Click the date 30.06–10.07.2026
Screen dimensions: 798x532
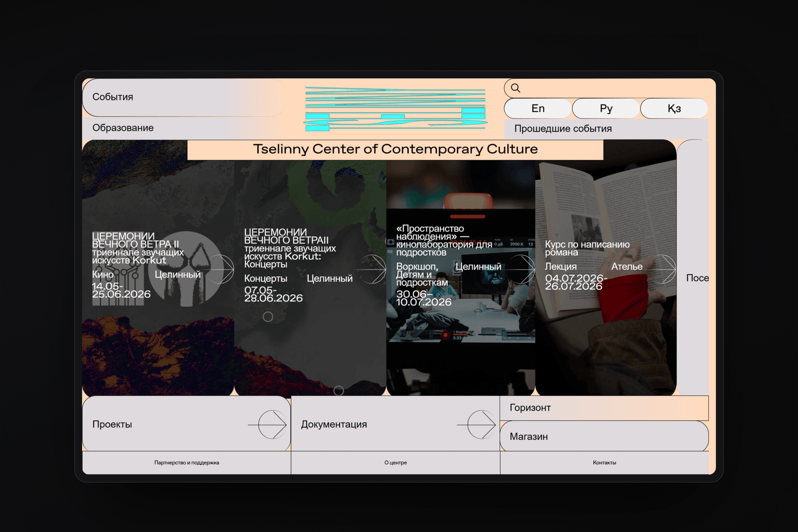tap(424, 298)
